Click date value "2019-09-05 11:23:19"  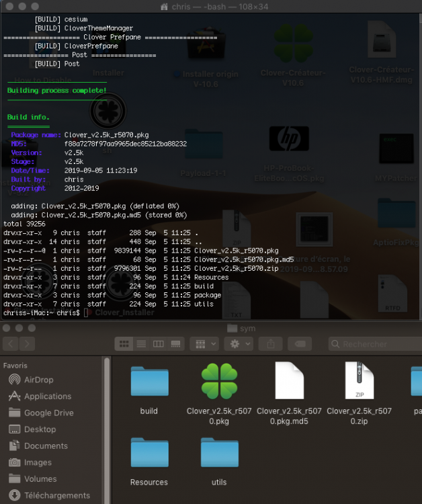[x=101, y=171]
